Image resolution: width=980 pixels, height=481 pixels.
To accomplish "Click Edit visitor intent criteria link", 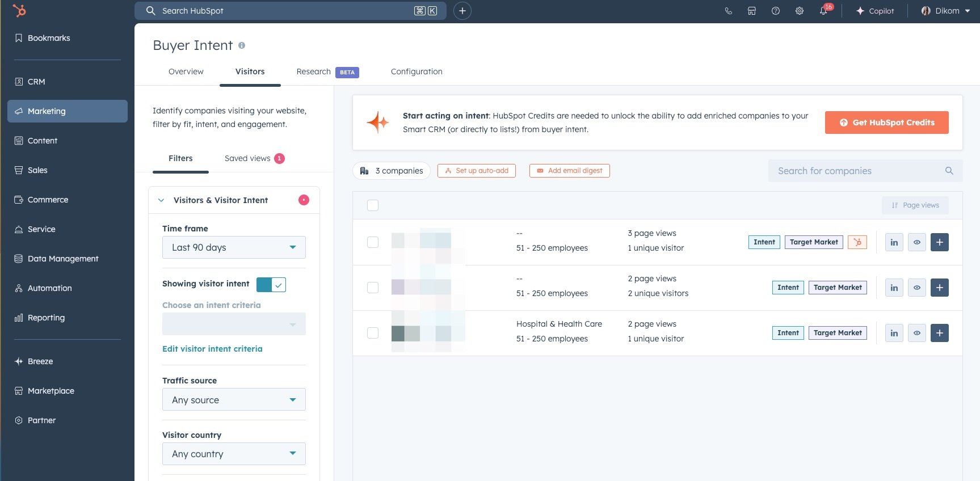I will point(212,349).
